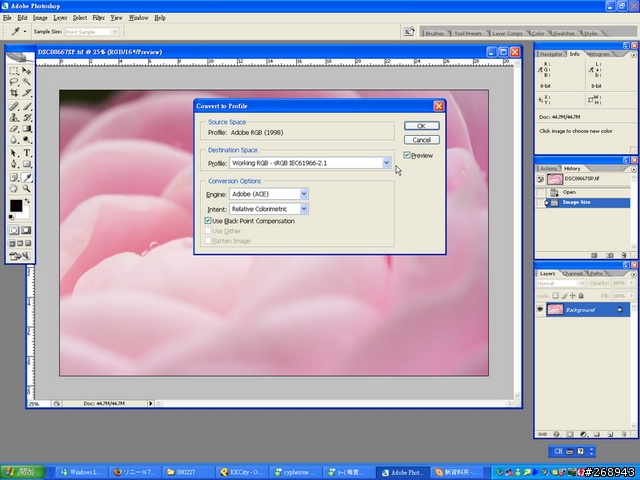Image resolution: width=640 pixels, height=480 pixels.
Task: Switch to KKCity taskbar button
Action: (x=242, y=472)
